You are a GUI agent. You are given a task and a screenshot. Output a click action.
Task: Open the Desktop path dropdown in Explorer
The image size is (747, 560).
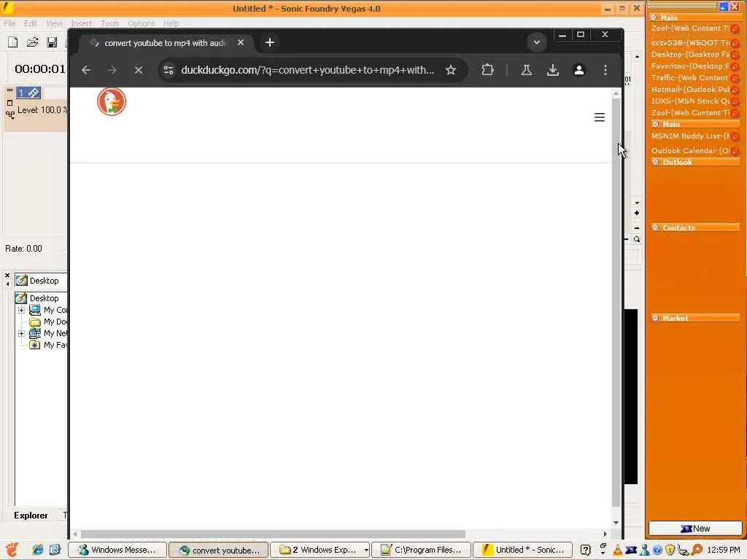point(40,281)
